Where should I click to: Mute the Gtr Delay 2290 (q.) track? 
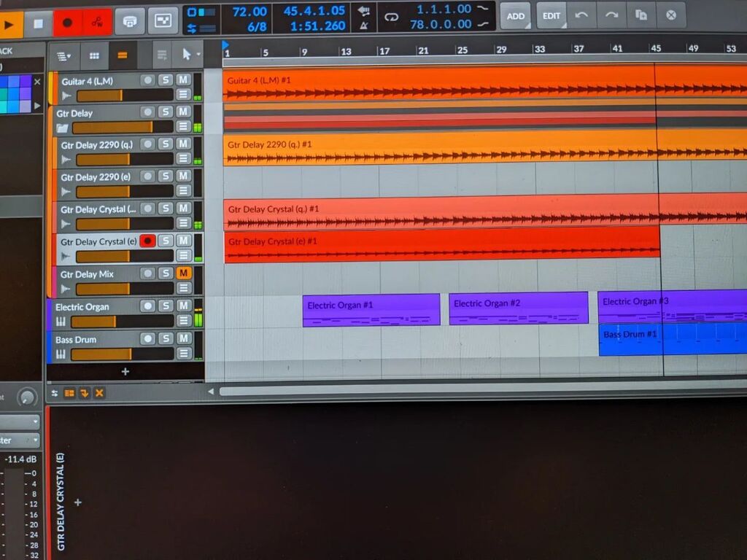(183, 144)
